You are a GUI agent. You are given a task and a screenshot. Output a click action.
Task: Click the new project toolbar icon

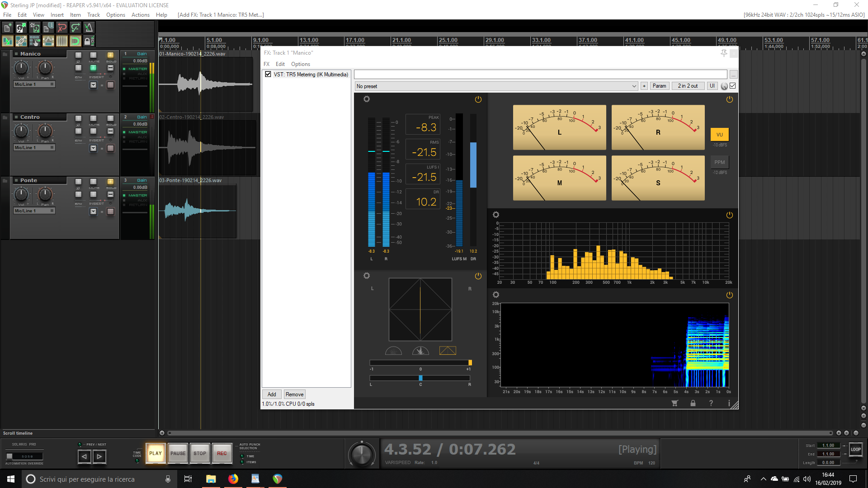[7, 28]
